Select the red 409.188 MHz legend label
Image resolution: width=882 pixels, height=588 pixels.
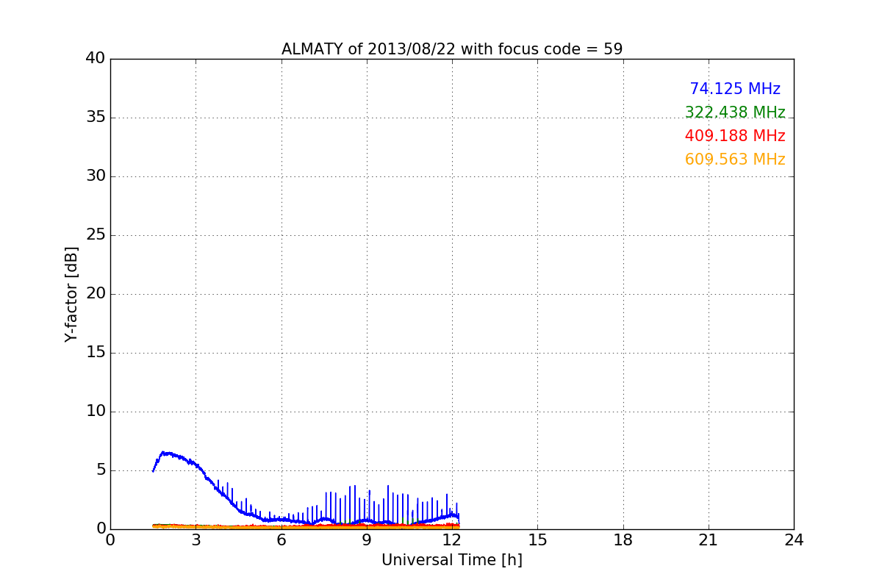pyautogui.click(x=735, y=136)
